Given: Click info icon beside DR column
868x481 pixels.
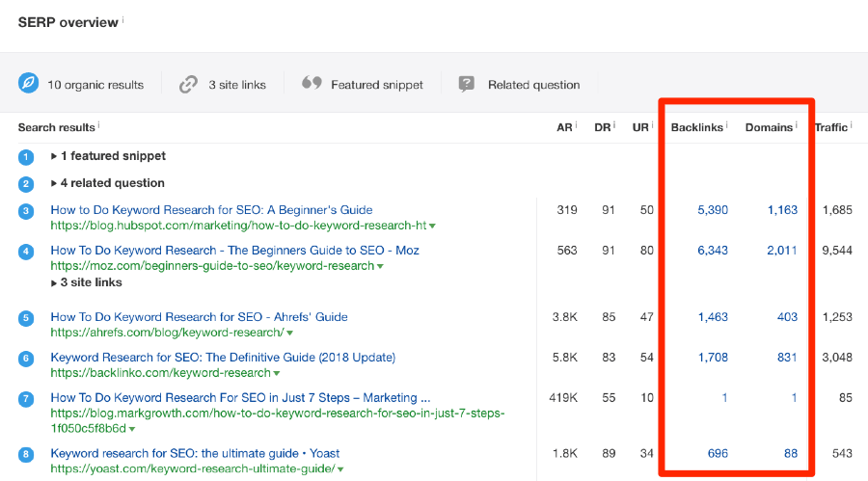Looking at the screenshot, I should pyautogui.click(x=614, y=125).
